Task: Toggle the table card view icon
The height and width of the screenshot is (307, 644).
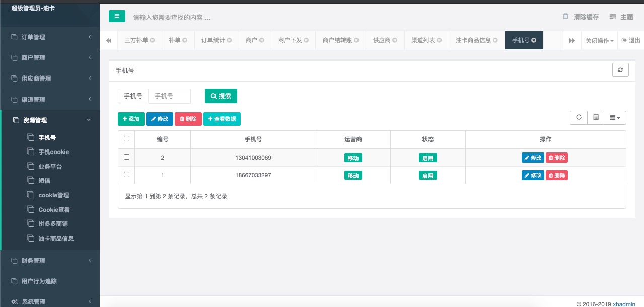Action: coord(596,117)
